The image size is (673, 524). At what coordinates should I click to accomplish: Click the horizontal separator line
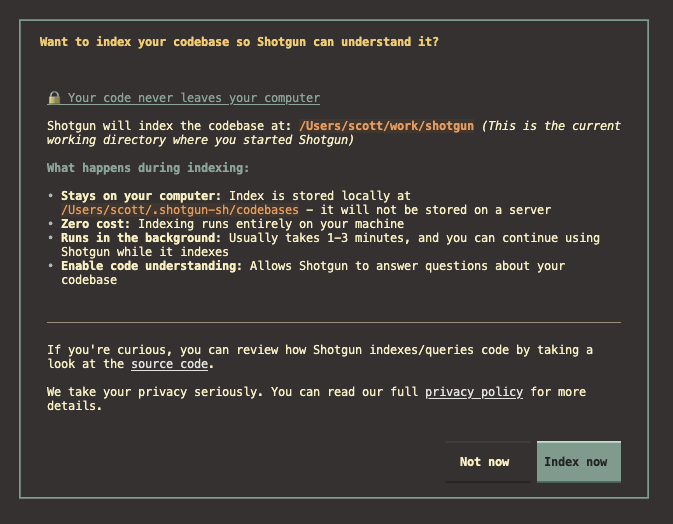[333, 322]
